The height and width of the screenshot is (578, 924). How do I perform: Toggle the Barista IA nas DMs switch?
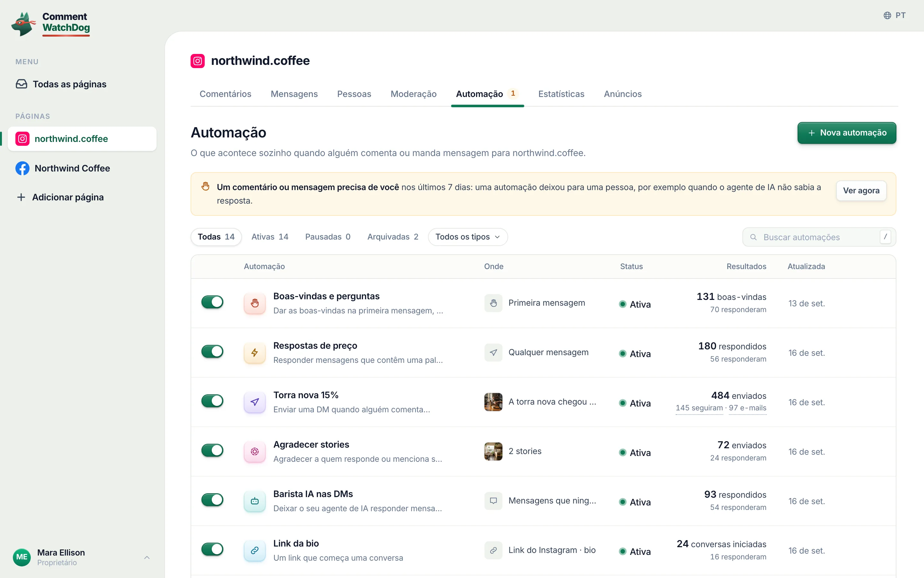(212, 500)
